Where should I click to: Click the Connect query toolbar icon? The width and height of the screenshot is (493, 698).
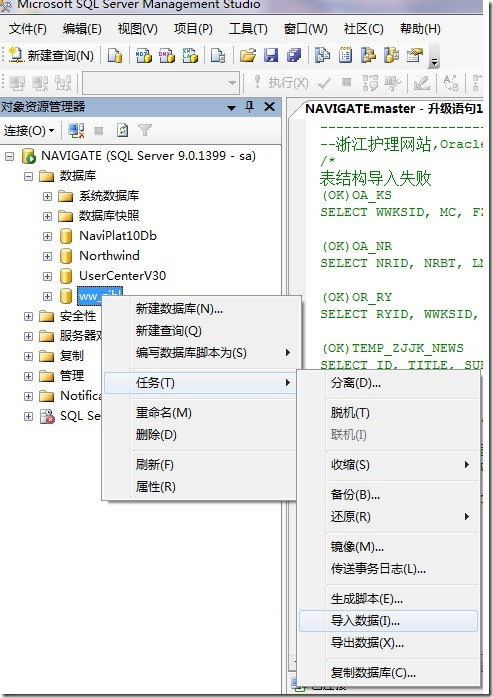pyautogui.click(x=17, y=83)
